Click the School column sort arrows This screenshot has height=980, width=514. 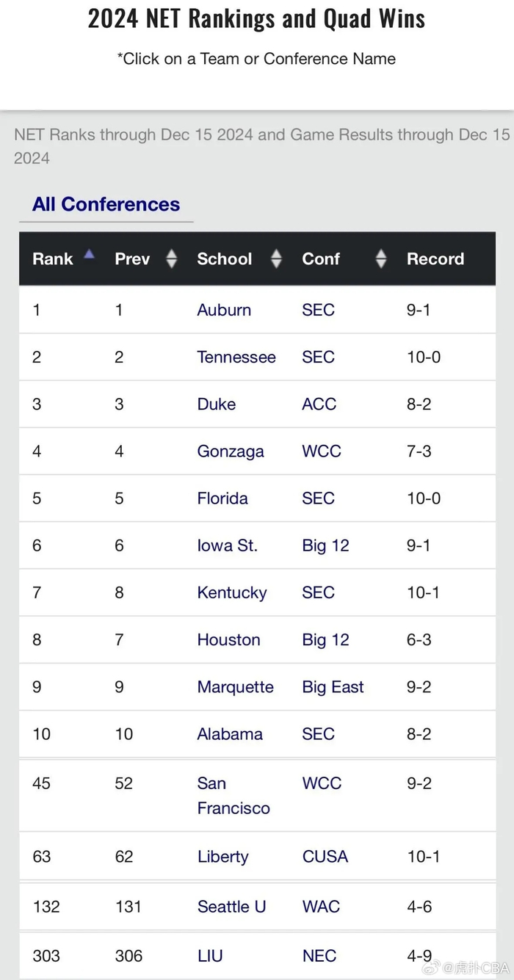276,258
